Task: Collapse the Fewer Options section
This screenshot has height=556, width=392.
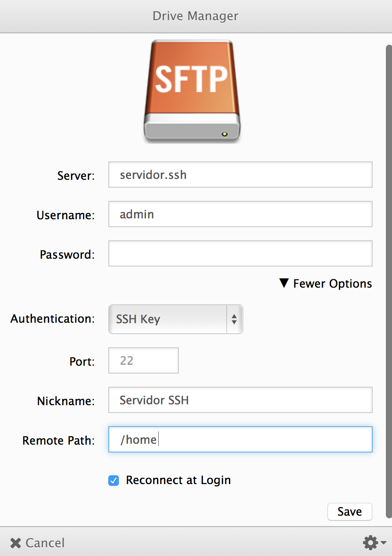Action: click(325, 283)
